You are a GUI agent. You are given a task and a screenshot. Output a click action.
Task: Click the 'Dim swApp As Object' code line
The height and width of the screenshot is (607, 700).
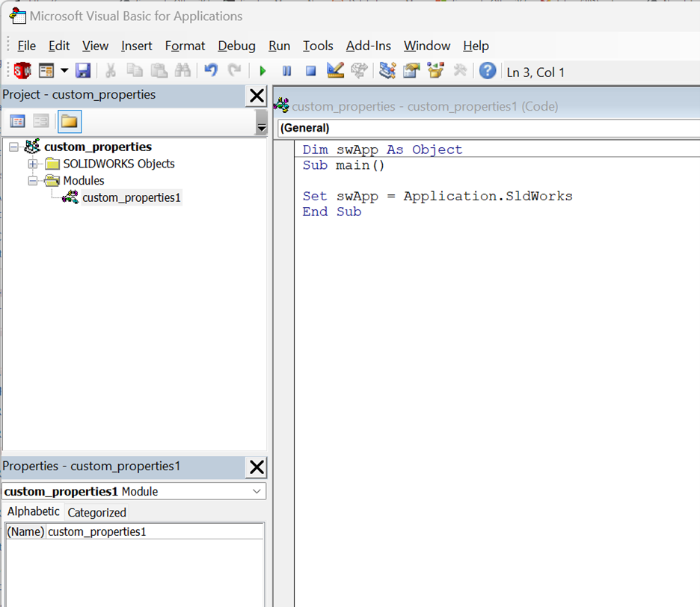[x=383, y=150]
